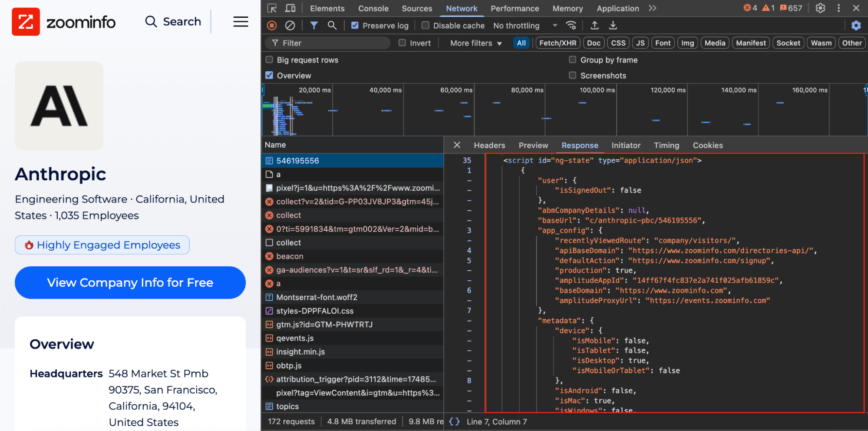This screenshot has height=431, width=868.
Task: Open network settings blue gear
Action: point(856,26)
